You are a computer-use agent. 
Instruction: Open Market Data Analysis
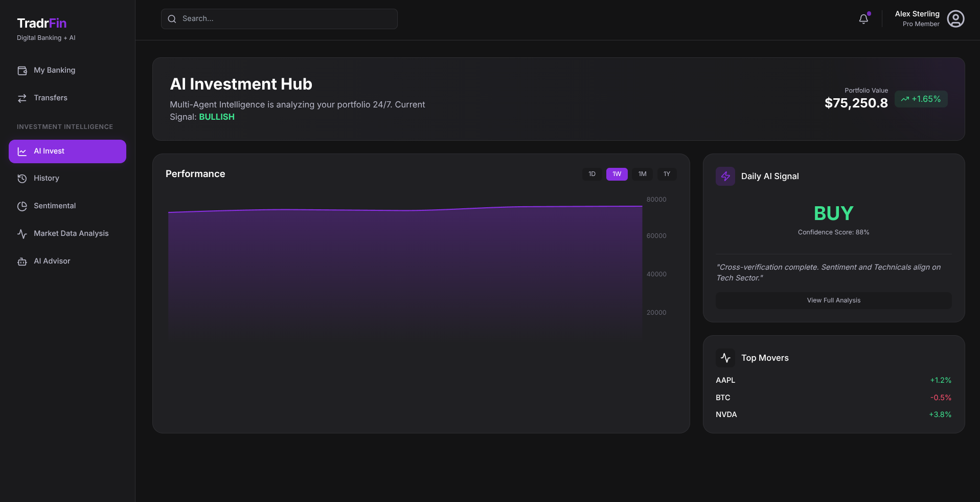pyautogui.click(x=67, y=234)
